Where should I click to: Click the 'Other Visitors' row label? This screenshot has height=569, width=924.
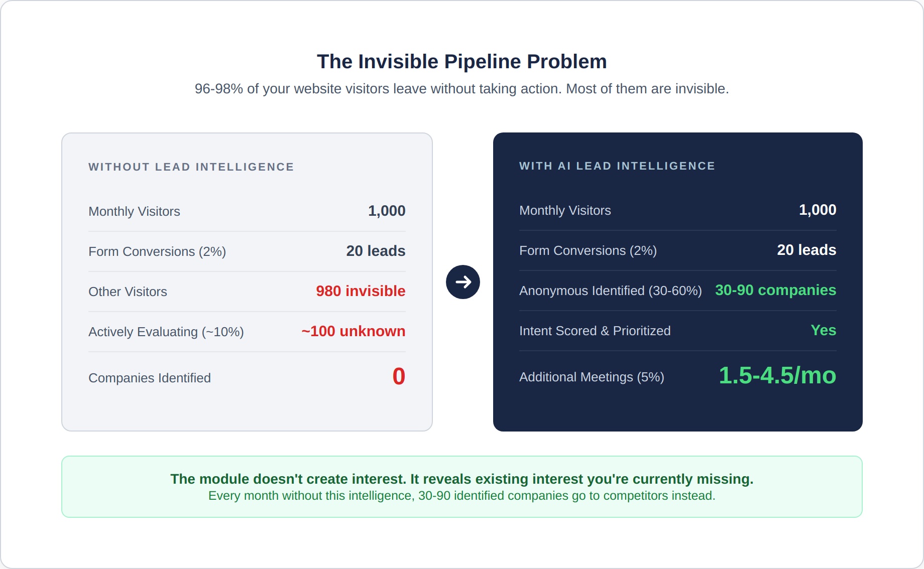click(x=128, y=292)
